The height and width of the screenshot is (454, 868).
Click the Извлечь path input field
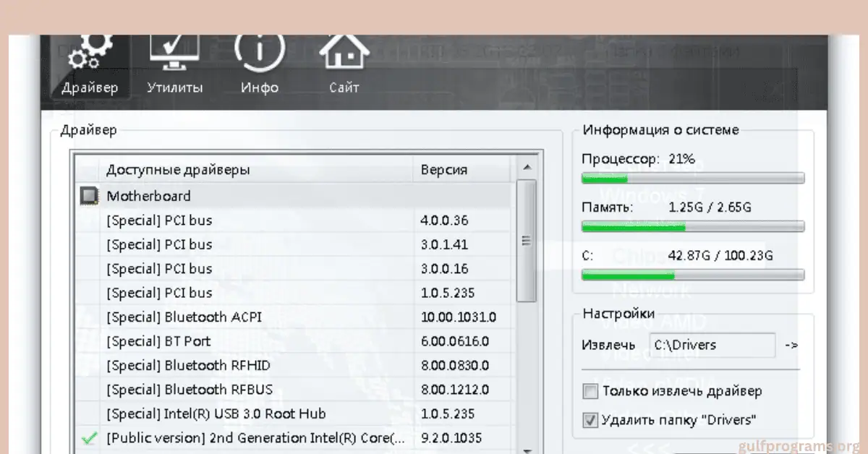pos(712,346)
